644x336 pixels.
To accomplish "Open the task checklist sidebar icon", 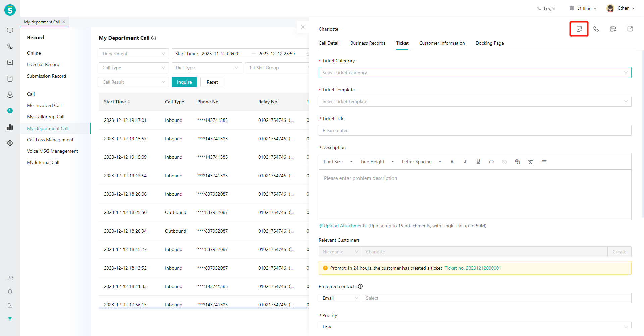I will pyautogui.click(x=10, y=62).
